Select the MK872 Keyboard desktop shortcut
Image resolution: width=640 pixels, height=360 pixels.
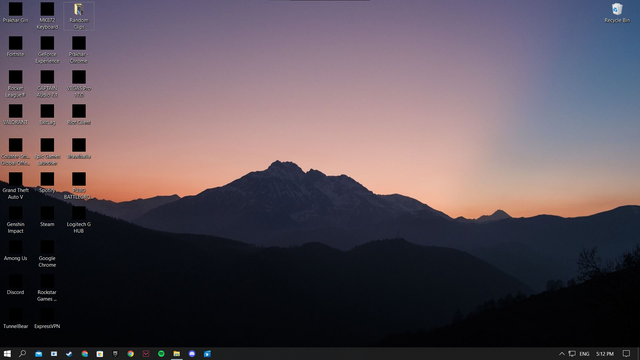point(47,16)
